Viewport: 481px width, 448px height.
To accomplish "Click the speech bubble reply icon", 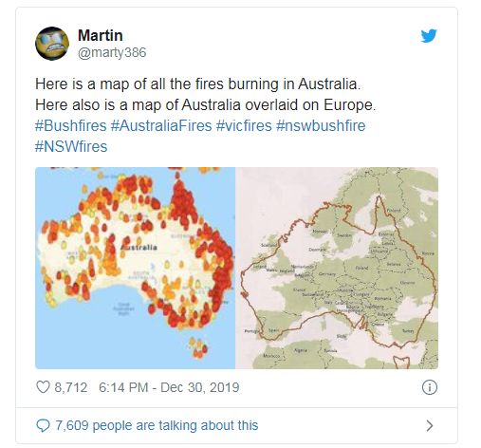I will [43, 425].
